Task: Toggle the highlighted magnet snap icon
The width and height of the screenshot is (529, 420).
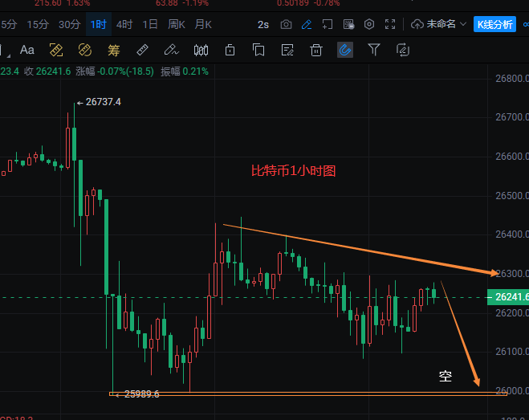Action: (x=345, y=50)
